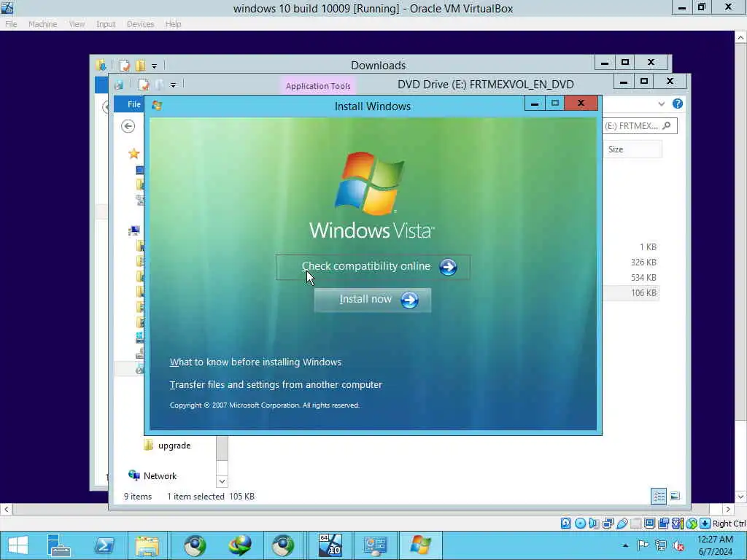Open VirtualBox Devices menu

point(140,24)
